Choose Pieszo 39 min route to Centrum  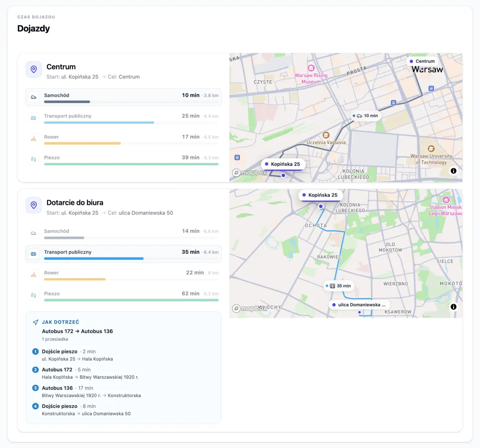(123, 159)
